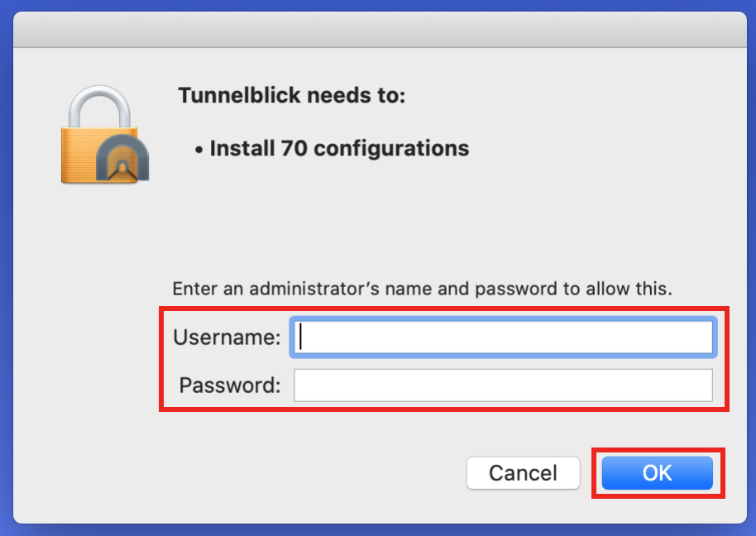Focus the Password text field

coord(504,385)
